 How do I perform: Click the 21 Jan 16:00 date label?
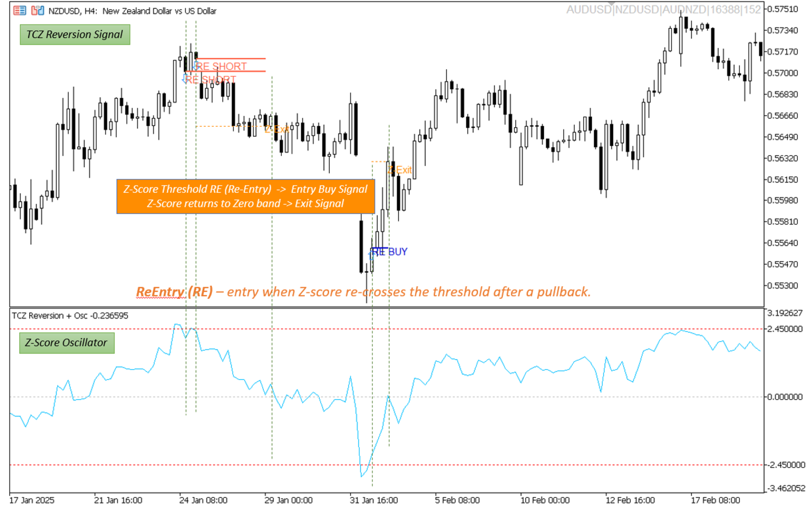pos(118,500)
